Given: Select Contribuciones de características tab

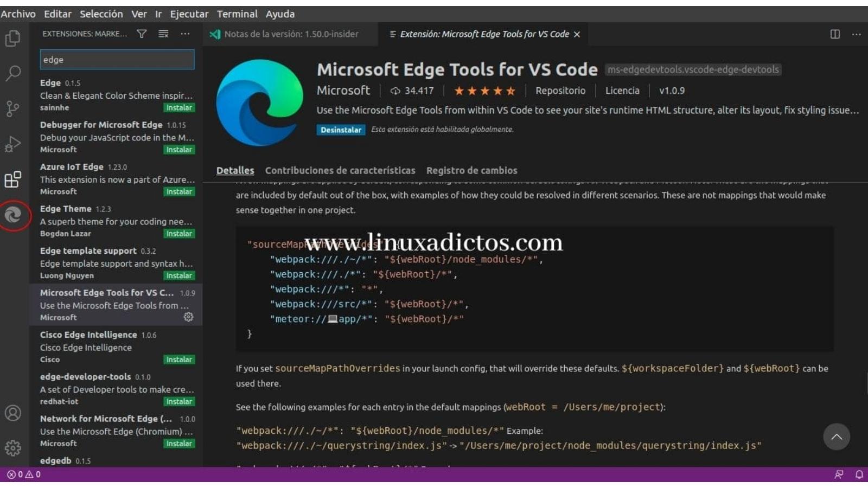Looking at the screenshot, I should click(x=340, y=170).
